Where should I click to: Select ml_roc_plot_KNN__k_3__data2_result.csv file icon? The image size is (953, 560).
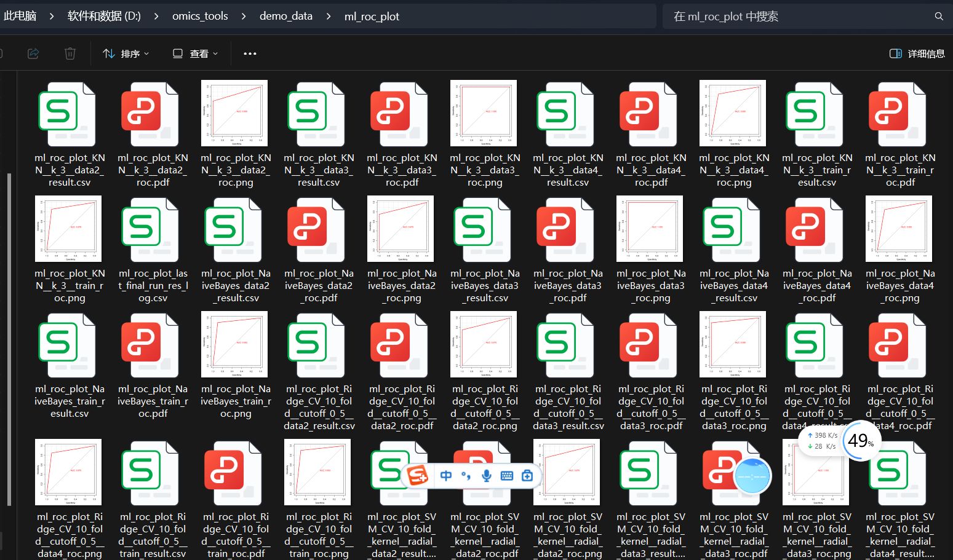point(68,114)
